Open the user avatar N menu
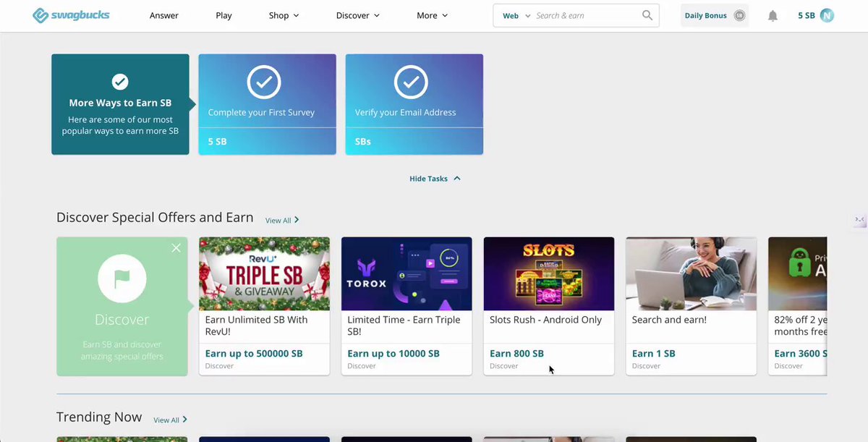The image size is (868, 442). (x=827, y=15)
